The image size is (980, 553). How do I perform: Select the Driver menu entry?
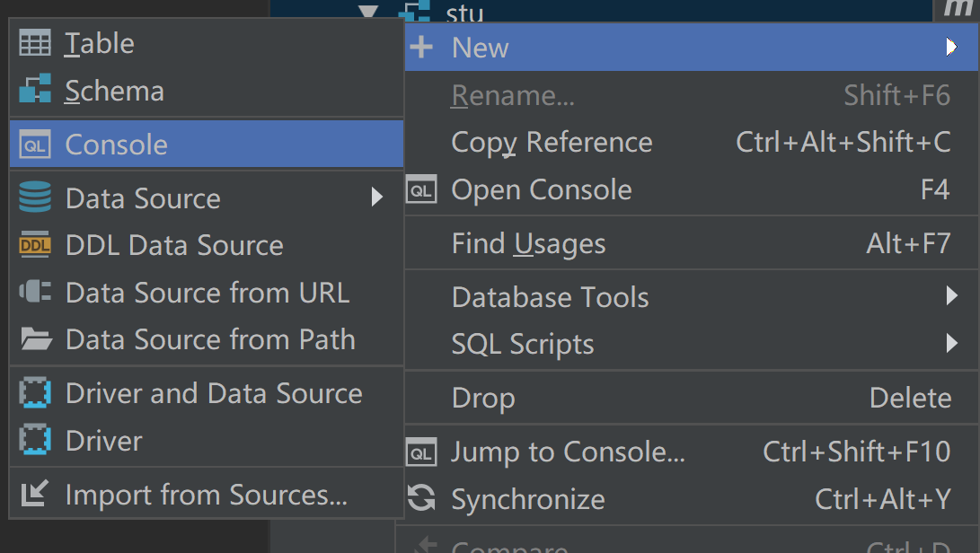coord(104,441)
